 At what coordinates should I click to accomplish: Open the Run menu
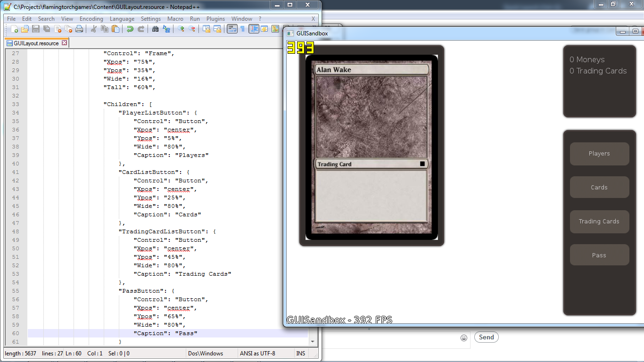point(195,19)
